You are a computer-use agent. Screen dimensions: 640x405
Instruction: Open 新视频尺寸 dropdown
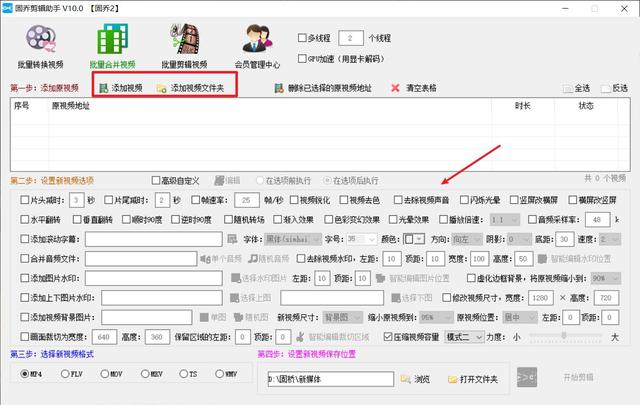(343, 317)
